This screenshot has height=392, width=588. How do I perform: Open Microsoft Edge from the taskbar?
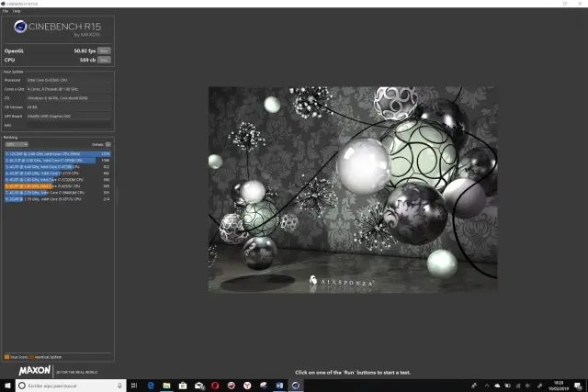(150, 386)
